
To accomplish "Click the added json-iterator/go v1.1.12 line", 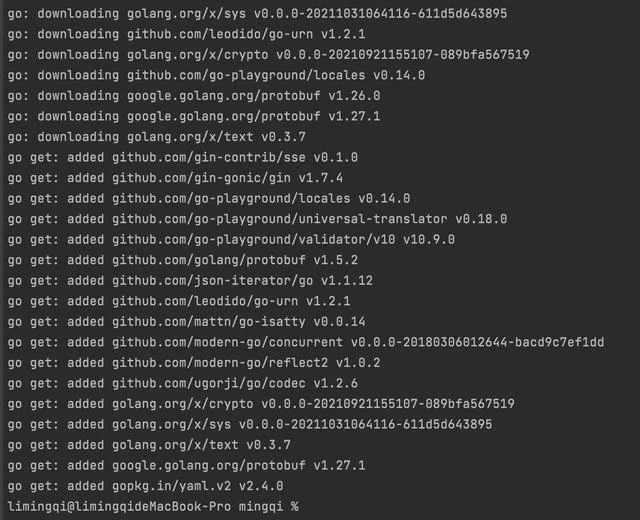I will coord(190,281).
